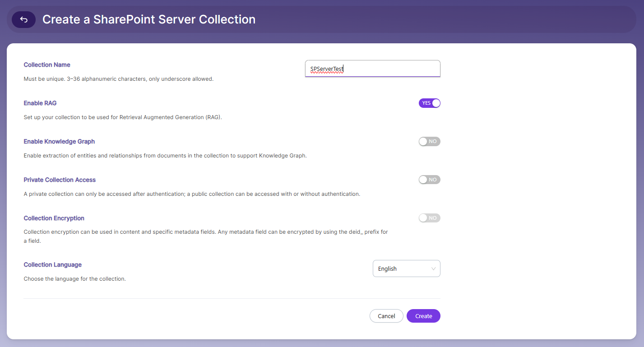This screenshot has width=644, height=347.
Task: Click the Collection Name input field
Action: click(x=372, y=69)
